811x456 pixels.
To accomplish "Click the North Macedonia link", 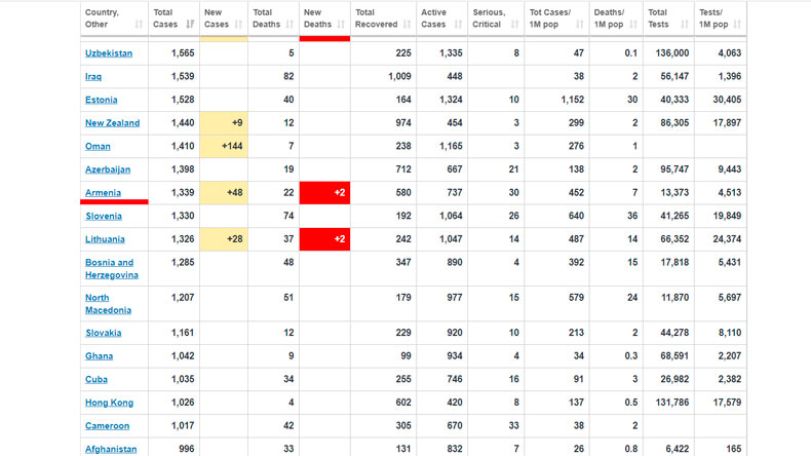I will pyautogui.click(x=108, y=304).
